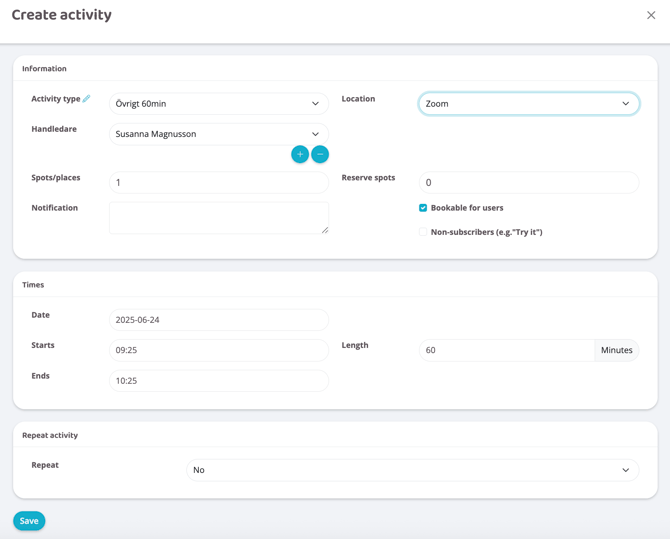This screenshot has height=539, width=670.
Task: Close the Create activity dialog
Action: (651, 15)
